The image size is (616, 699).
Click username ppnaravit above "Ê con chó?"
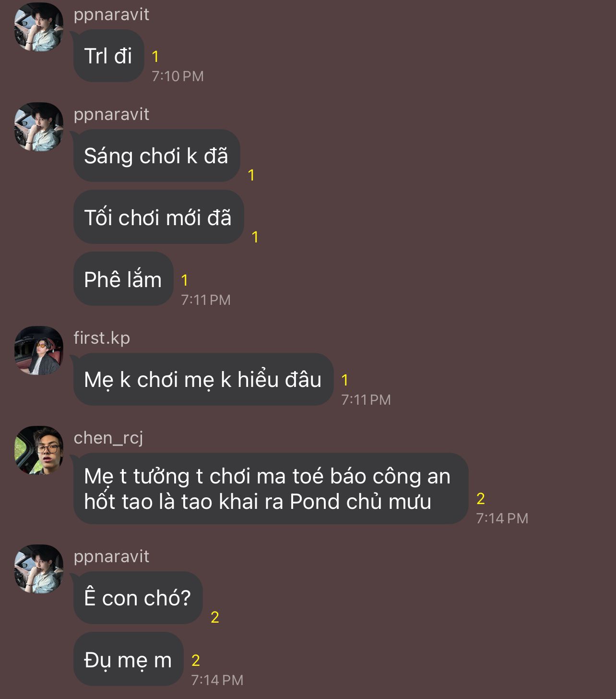(x=111, y=556)
